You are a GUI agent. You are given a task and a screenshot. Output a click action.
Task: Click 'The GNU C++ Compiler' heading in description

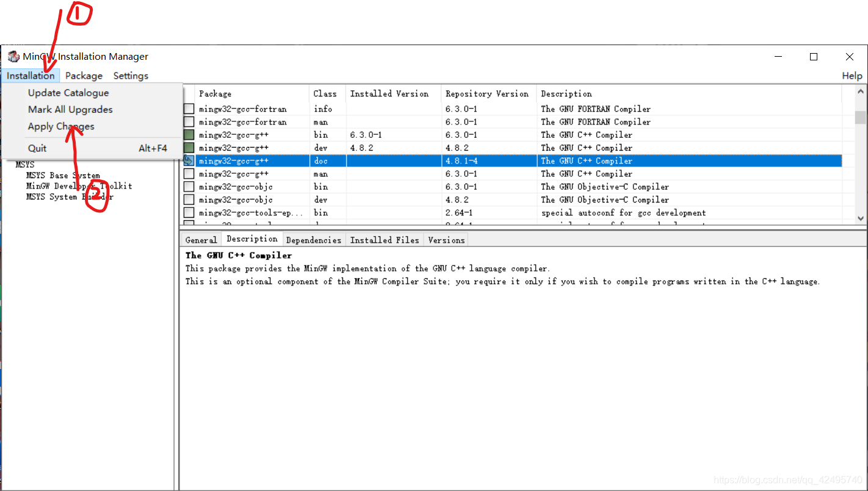(239, 256)
